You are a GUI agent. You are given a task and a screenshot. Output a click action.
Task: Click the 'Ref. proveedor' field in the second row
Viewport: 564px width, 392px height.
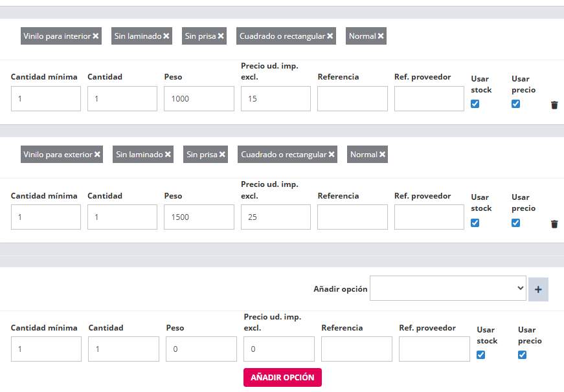pyautogui.click(x=429, y=217)
